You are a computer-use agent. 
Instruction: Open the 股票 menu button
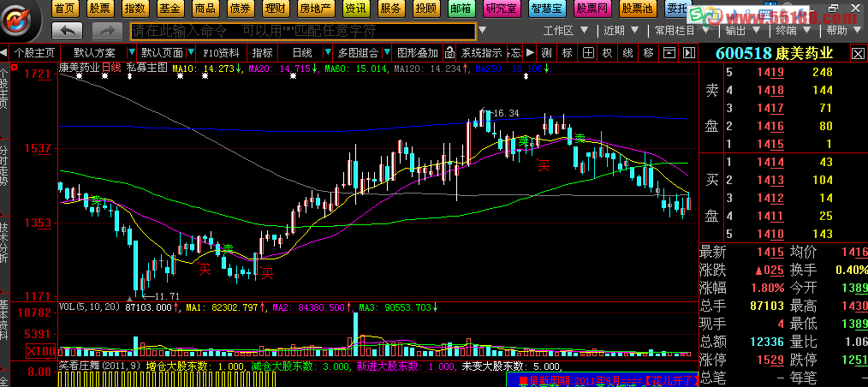click(99, 8)
